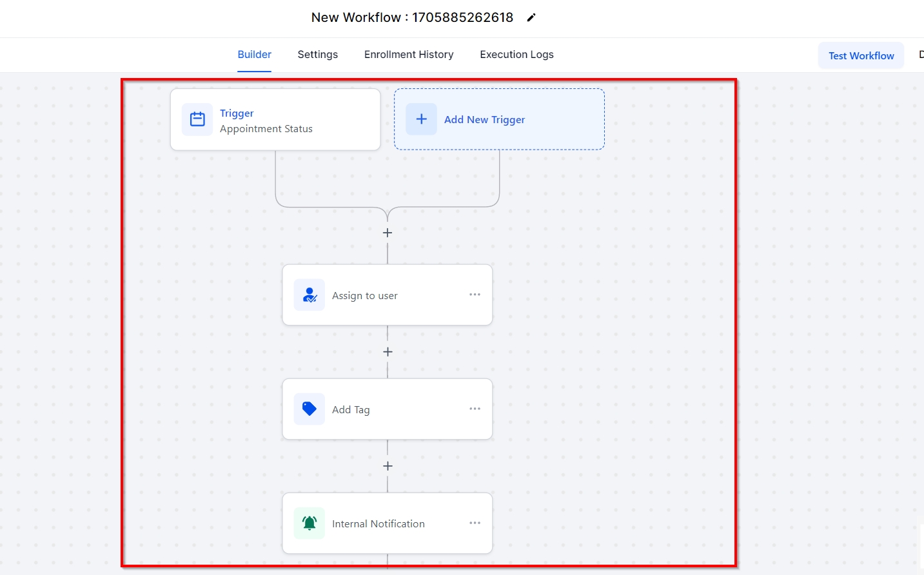Add a step above Assign to user
This screenshot has height=575, width=924.
pos(388,233)
